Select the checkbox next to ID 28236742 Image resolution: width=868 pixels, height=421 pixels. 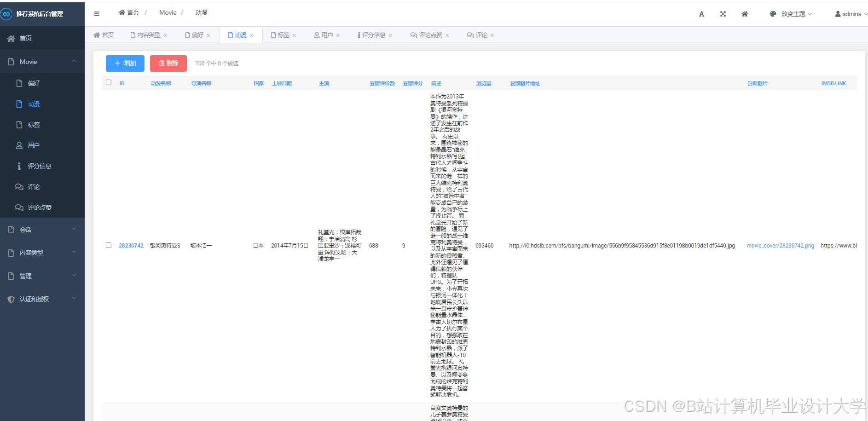pos(109,245)
